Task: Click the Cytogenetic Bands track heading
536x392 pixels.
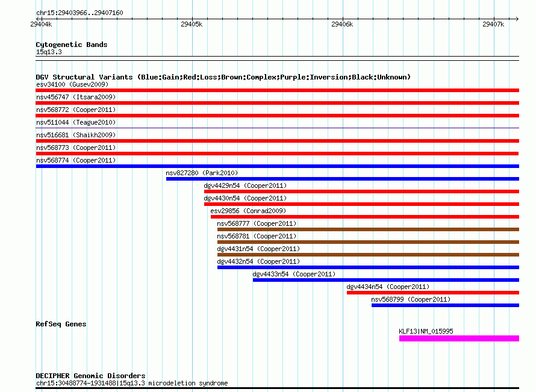Action: tap(72, 45)
